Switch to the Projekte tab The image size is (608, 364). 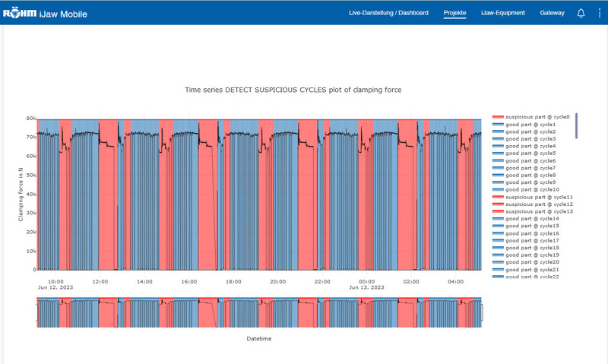click(x=454, y=13)
